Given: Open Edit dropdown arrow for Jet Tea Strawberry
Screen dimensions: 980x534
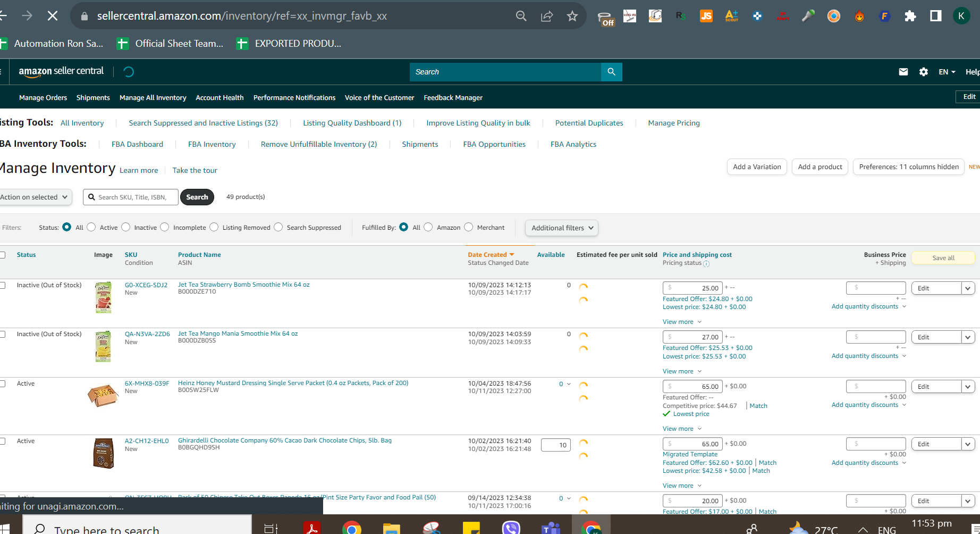Looking at the screenshot, I should [x=968, y=288].
